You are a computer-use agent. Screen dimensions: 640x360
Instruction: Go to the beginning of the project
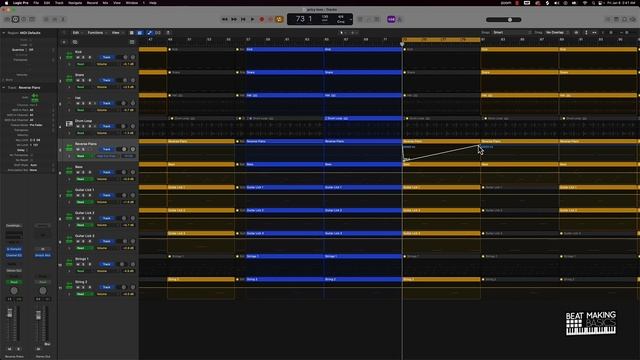pyautogui.click(x=243, y=19)
